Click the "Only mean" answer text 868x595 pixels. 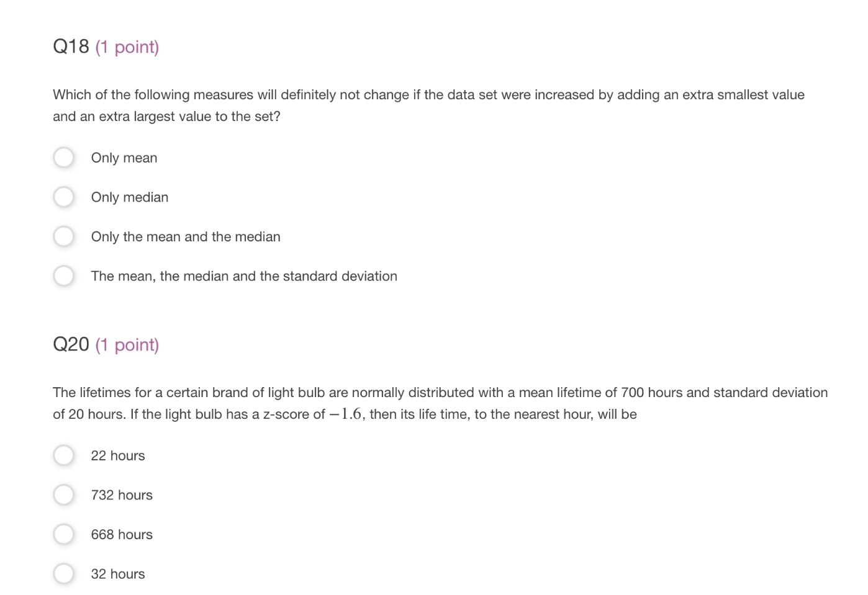click(124, 158)
